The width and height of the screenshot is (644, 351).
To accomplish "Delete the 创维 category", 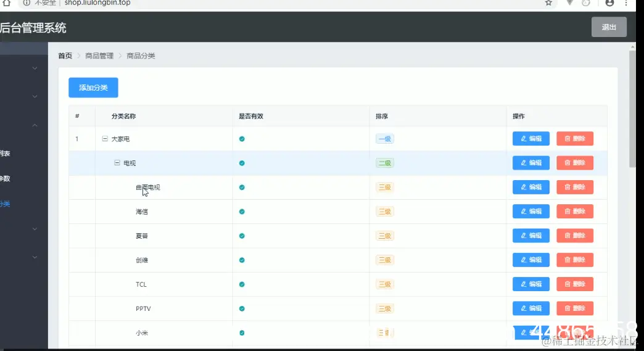I will (x=575, y=260).
